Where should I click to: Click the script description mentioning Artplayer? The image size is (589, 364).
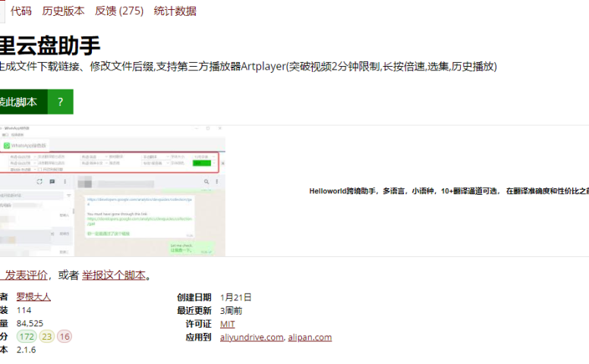(248, 67)
